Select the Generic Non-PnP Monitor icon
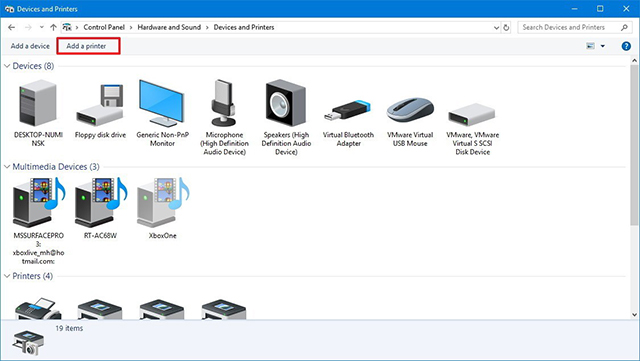 [x=162, y=103]
